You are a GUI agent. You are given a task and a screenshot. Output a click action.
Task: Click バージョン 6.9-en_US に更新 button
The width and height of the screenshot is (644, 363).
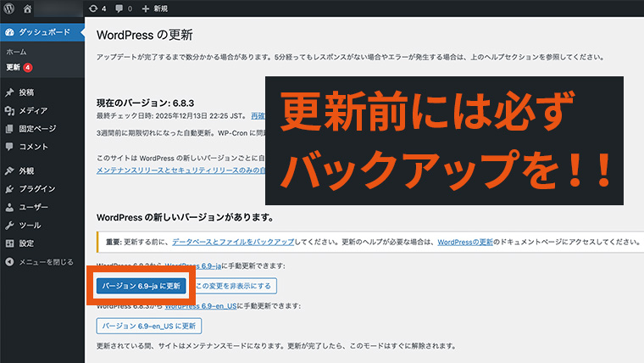click(x=148, y=326)
